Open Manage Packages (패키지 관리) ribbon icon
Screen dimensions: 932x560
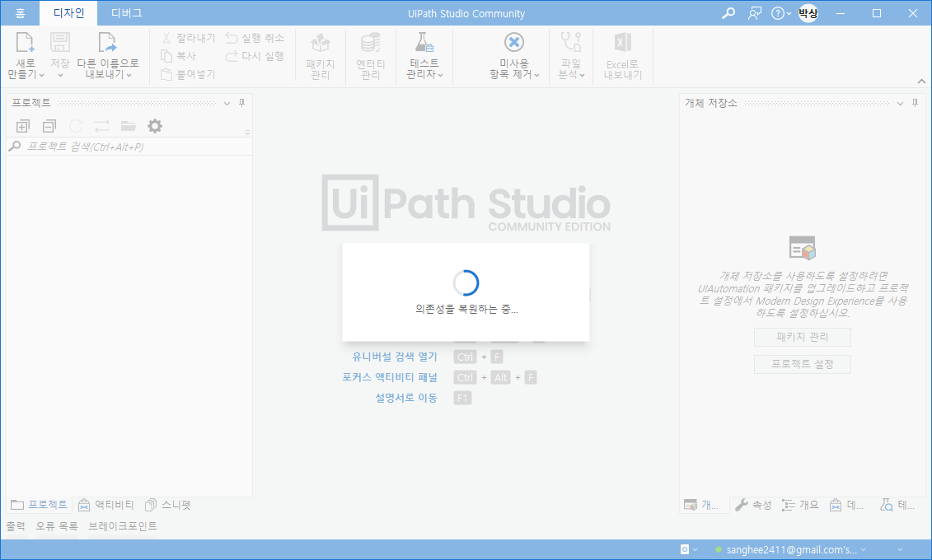tap(321, 43)
